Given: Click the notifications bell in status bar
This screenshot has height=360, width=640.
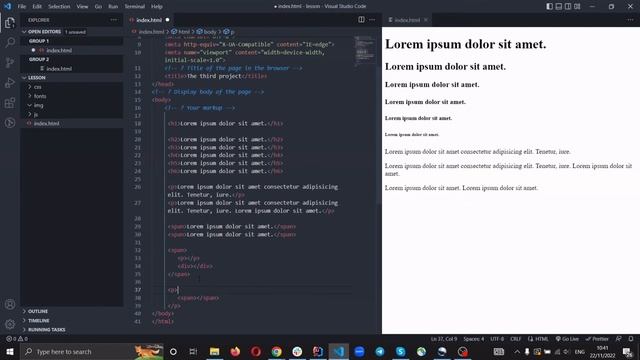Looking at the screenshot, I should 631,339.
